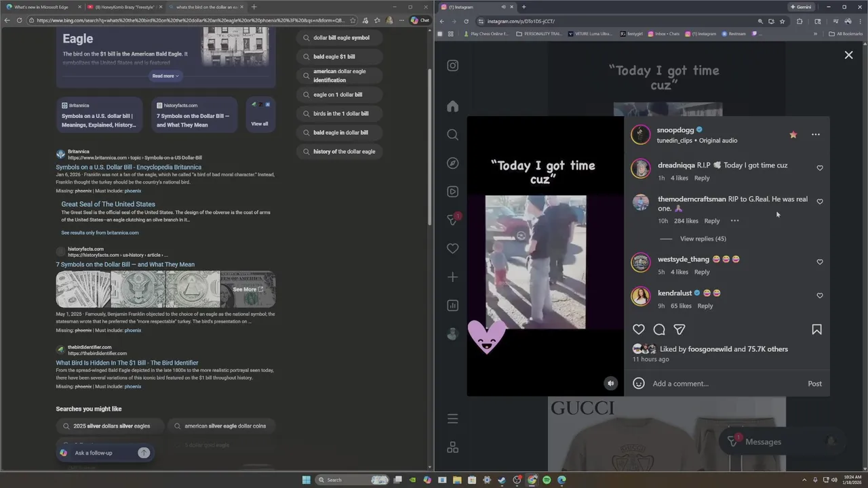
Task: Open Great Seal of The United States link
Action: (108, 204)
